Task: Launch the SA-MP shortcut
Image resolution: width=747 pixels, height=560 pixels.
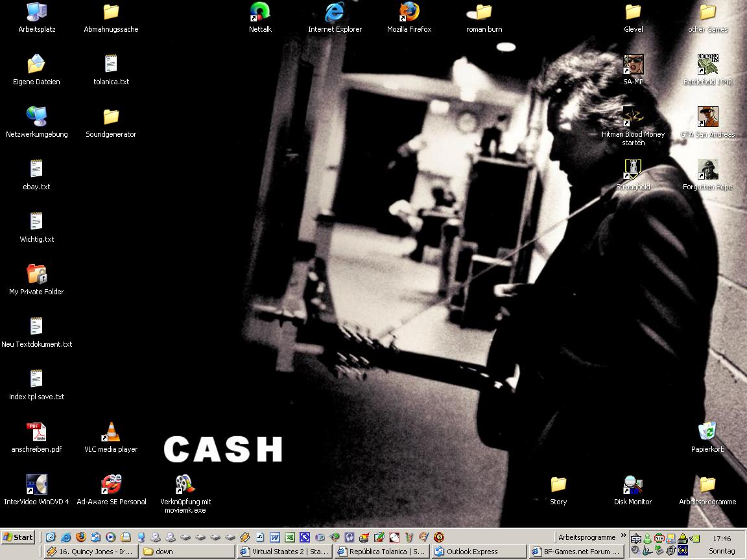Action: coord(633,70)
